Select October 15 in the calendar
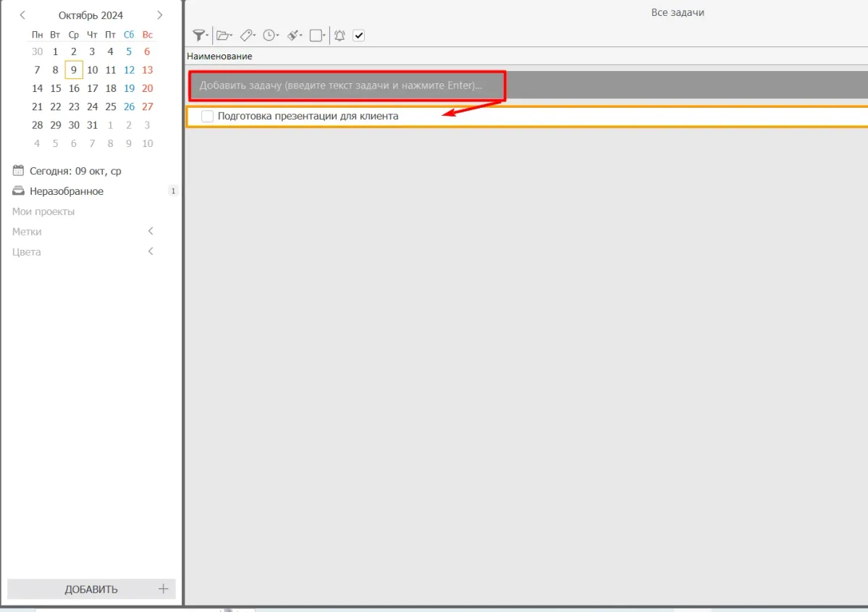Screen dimensions: 868x612 tap(56, 88)
